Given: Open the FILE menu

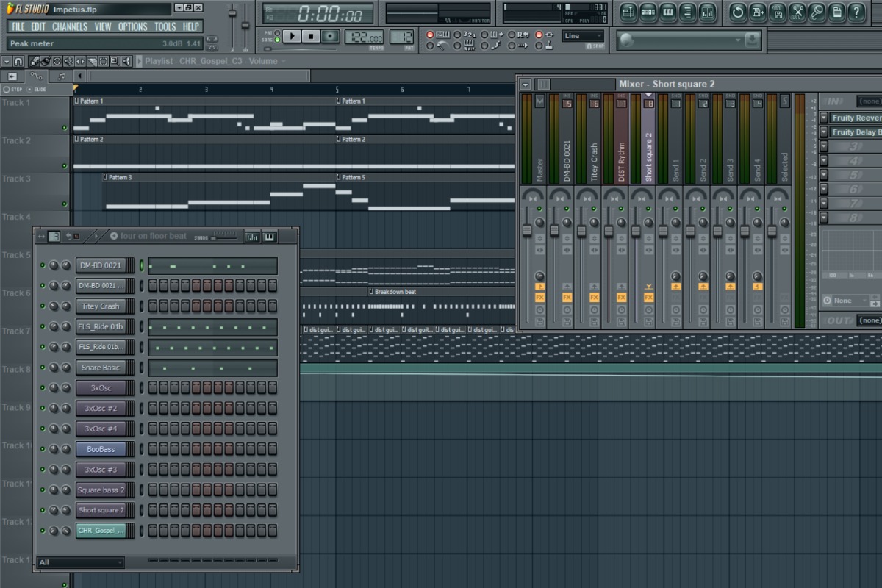Looking at the screenshot, I should [18, 26].
